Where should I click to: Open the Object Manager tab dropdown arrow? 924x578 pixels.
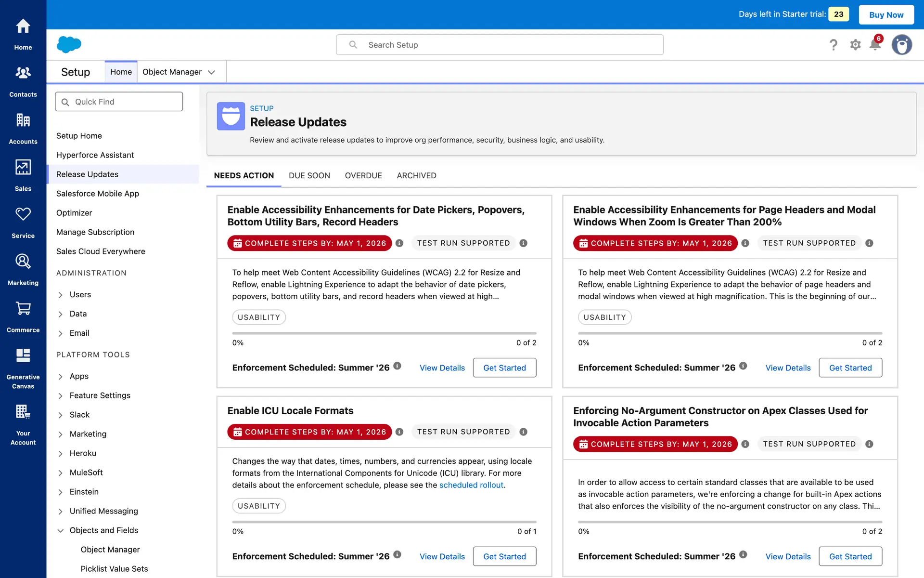[x=211, y=72]
